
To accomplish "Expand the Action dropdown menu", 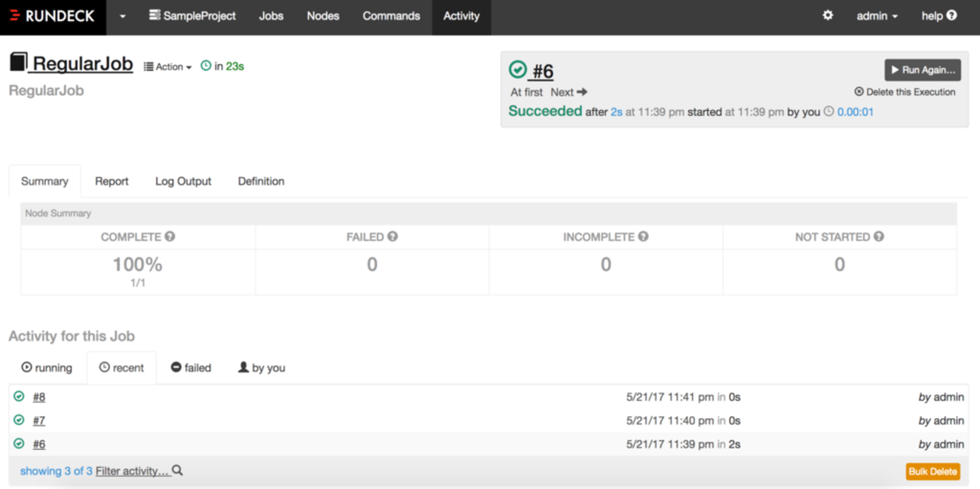I will pyautogui.click(x=168, y=67).
